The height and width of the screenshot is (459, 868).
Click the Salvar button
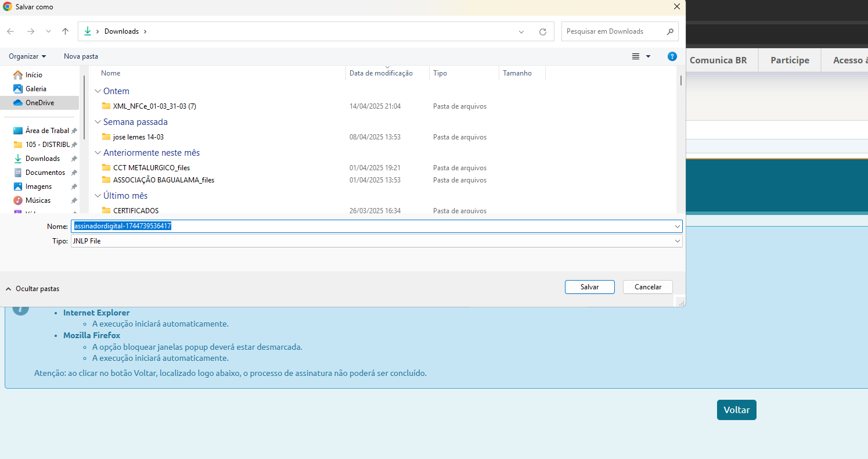click(589, 287)
